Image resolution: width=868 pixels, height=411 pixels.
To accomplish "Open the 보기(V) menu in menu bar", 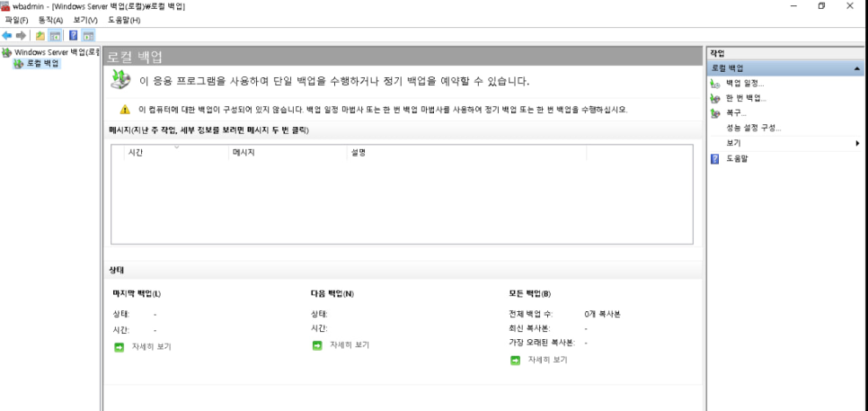I will point(85,20).
